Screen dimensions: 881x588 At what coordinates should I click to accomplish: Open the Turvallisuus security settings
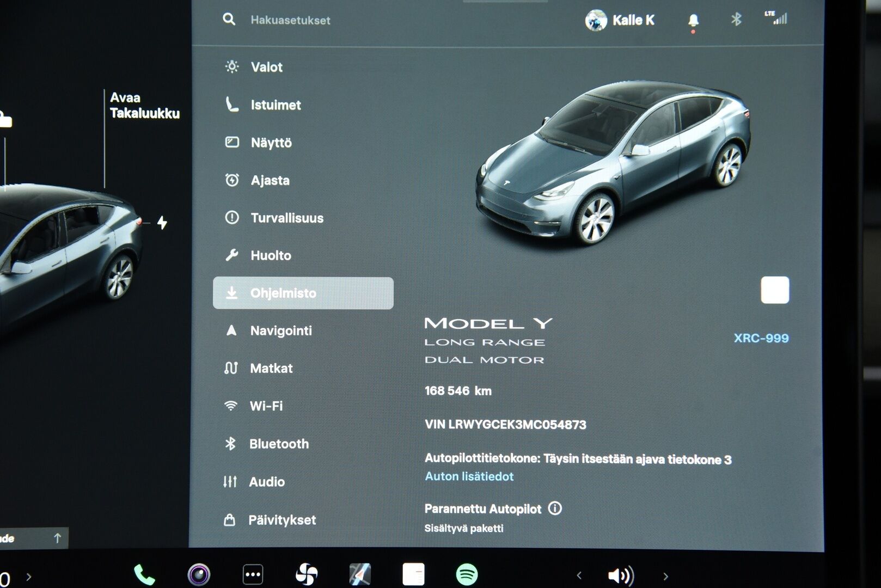click(x=286, y=218)
